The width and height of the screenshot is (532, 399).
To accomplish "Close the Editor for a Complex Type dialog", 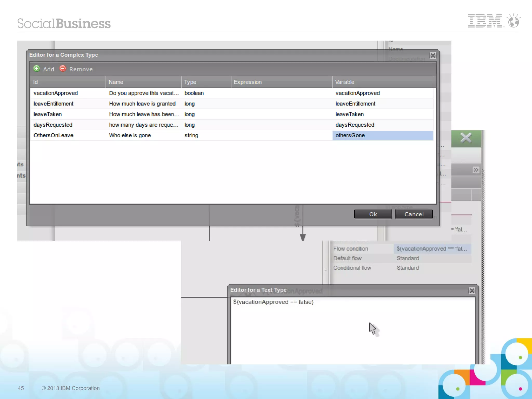I will point(433,56).
